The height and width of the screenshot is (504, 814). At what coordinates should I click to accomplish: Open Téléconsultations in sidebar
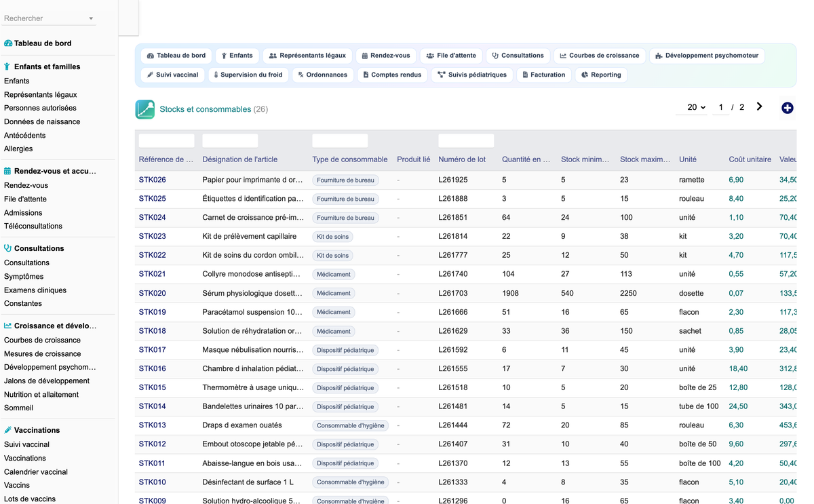[33, 227]
